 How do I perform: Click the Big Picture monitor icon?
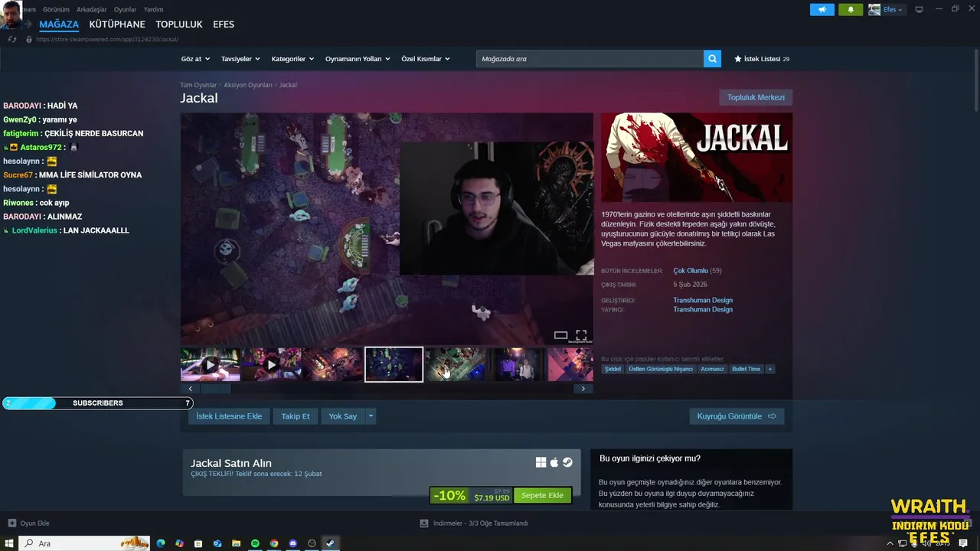point(919,9)
